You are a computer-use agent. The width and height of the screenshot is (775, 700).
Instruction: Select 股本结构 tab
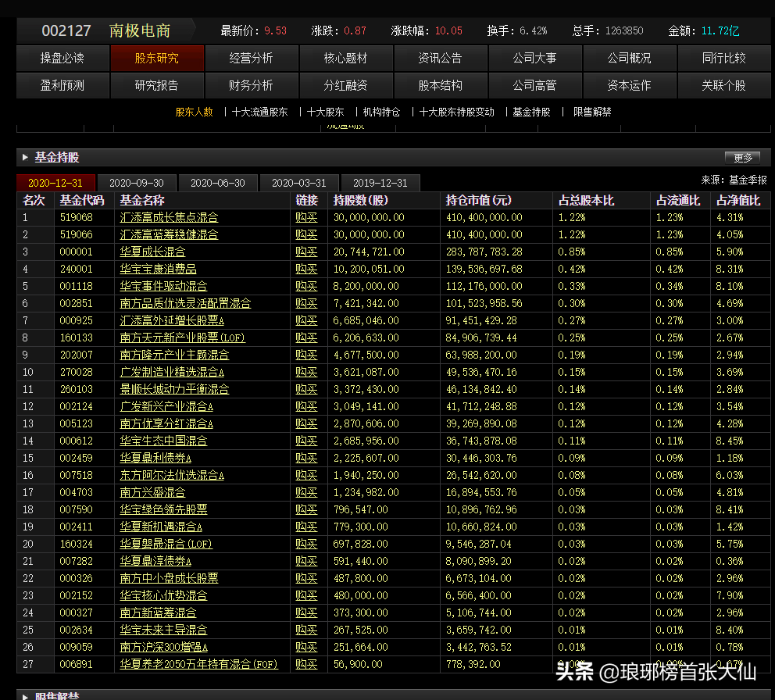click(441, 85)
